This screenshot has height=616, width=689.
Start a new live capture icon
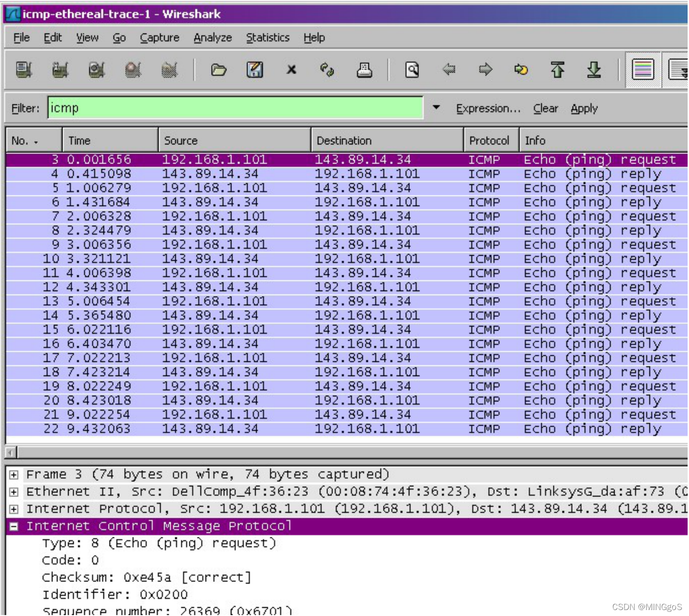click(x=97, y=70)
